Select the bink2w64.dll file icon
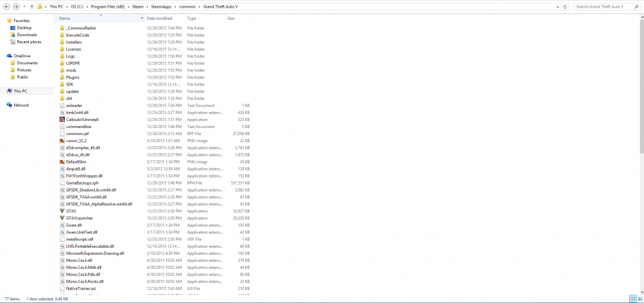Viewport: 644px width, 303px height. click(62, 113)
